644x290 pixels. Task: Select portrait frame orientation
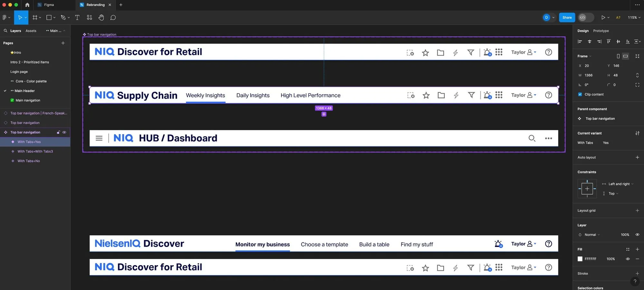coord(618,56)
